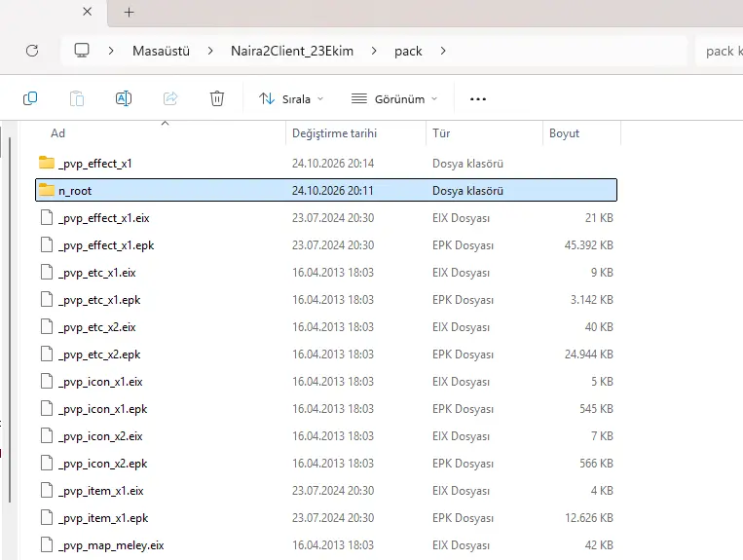Click the rename icon in toolbar

124,98
